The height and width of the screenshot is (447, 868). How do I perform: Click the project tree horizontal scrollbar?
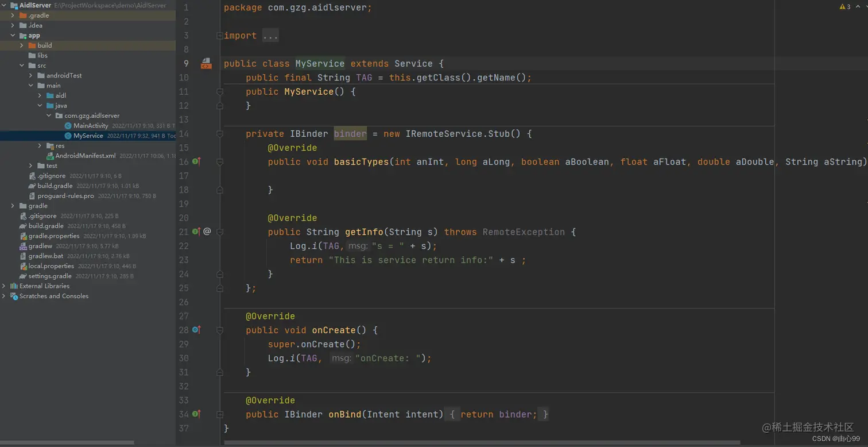point(67,443)
